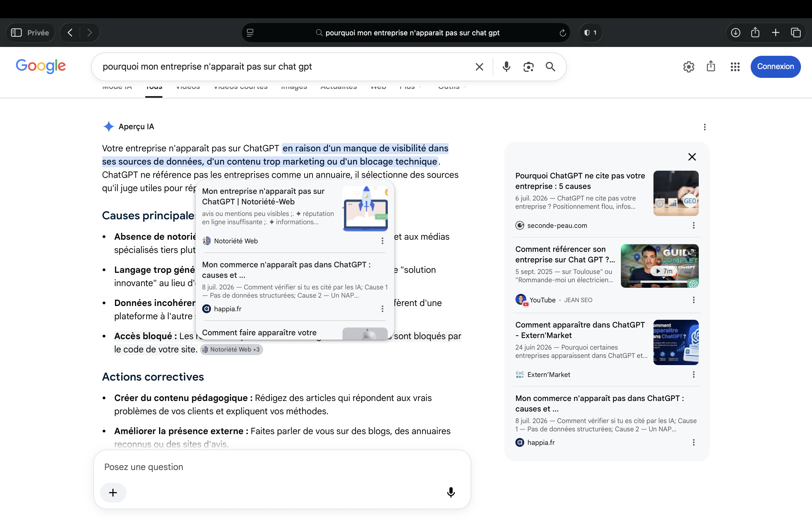
Task: Open 'Mon entreprise n'apparaît pas sur ChatGPT | Notoriété-Web' link
Action: pos(263,196)
